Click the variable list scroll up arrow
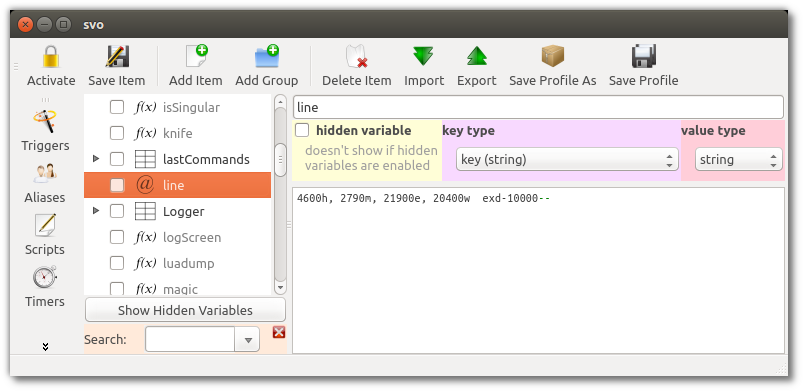The width and height of the screenshot is (804, 392). point(280,101)
